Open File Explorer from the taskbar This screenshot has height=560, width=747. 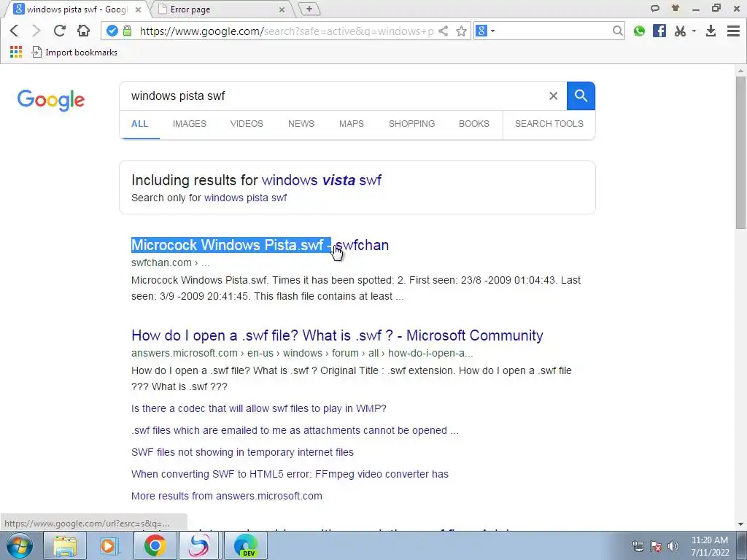click(x=65, y=545)
